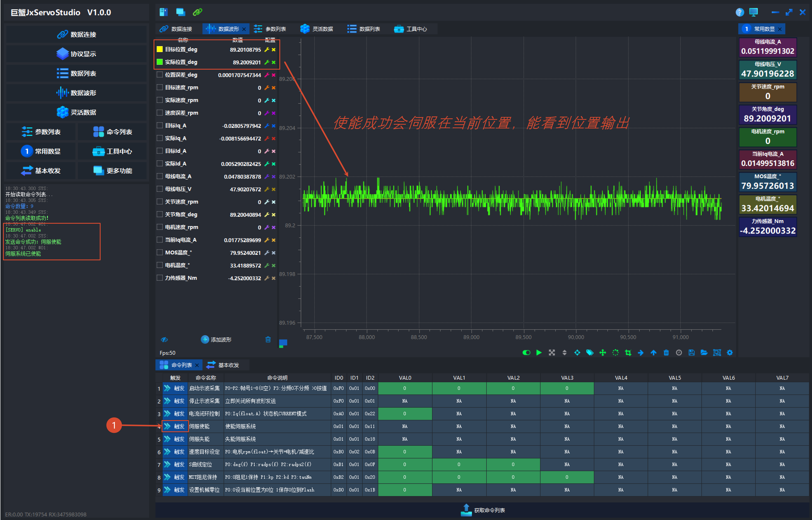
Task: Select the green crop tool below chart
Action: pyautogui.click(x=628, y=353)
